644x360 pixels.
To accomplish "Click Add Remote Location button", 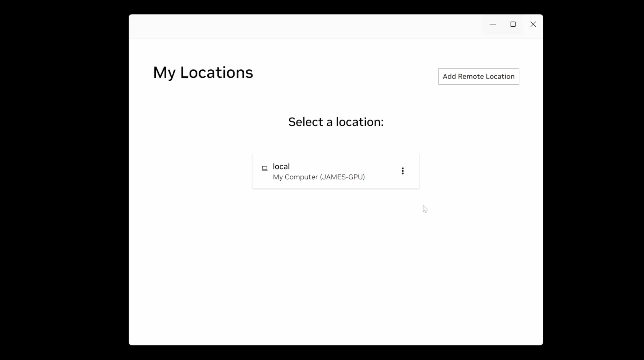I will click(x=478, y=76).
